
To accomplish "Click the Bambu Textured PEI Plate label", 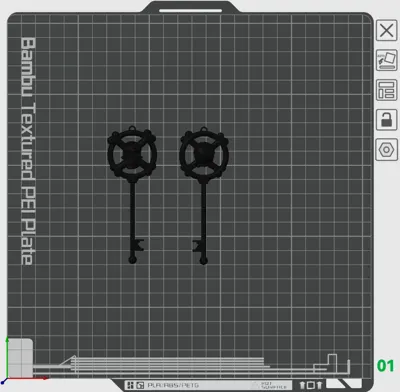I will click(x=28, y=151).
